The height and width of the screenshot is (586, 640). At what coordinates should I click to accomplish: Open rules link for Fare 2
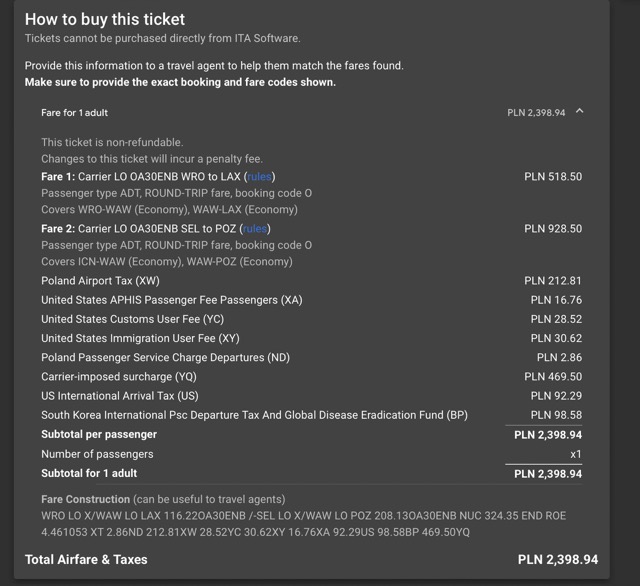tap(255, 229)
